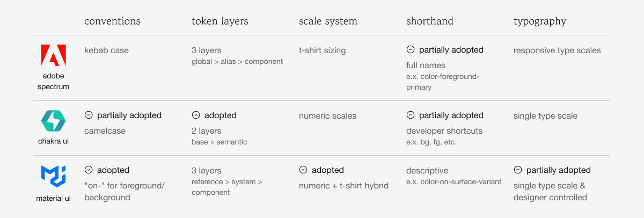Click the responsive type scales text
644x218 pixels.
pyautogui.click(x=557, y=50)
